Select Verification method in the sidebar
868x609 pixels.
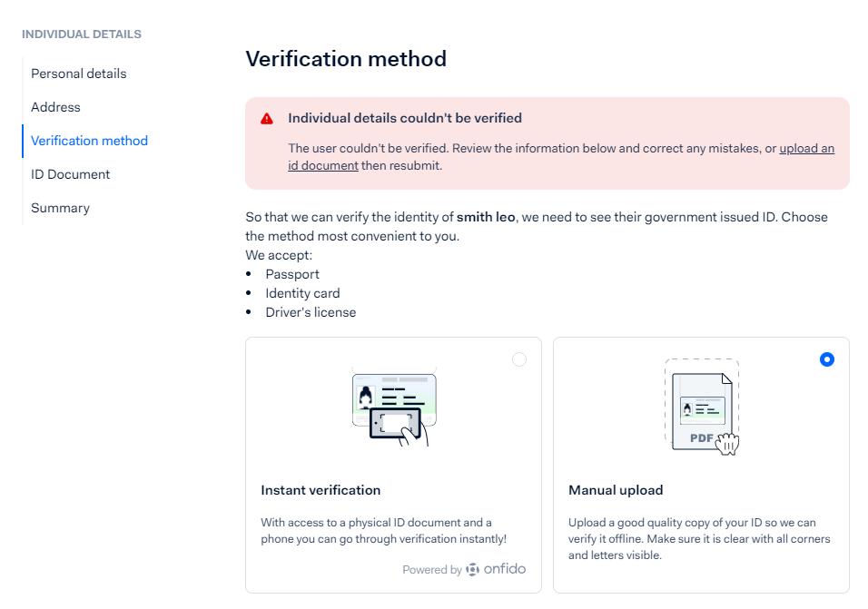pyautogui.click(x=89, y=141)
